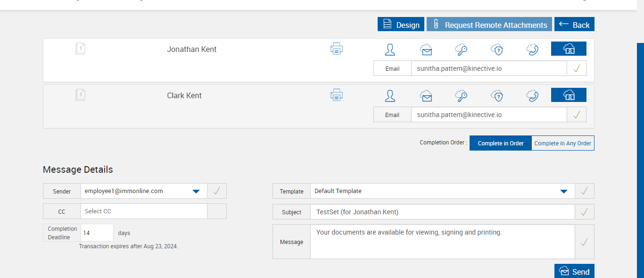Click the Completion Deadline days field
Viewport: 644px width, 278px height.
[x=97, y=233]
